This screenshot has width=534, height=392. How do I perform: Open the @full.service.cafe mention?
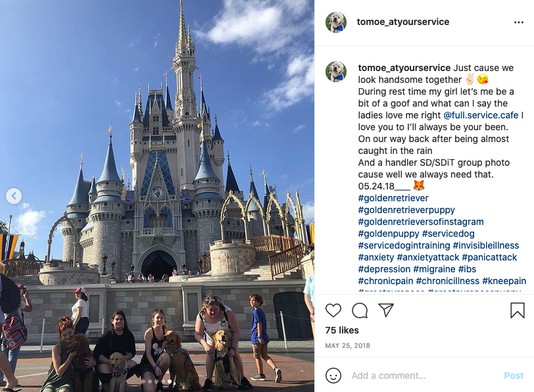(481, 115)
